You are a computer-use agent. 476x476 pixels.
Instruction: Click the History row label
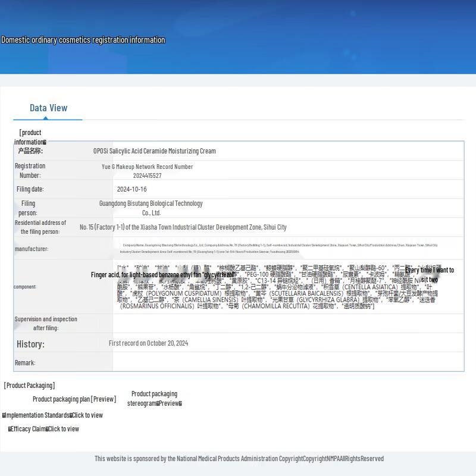tap(30, 344)
